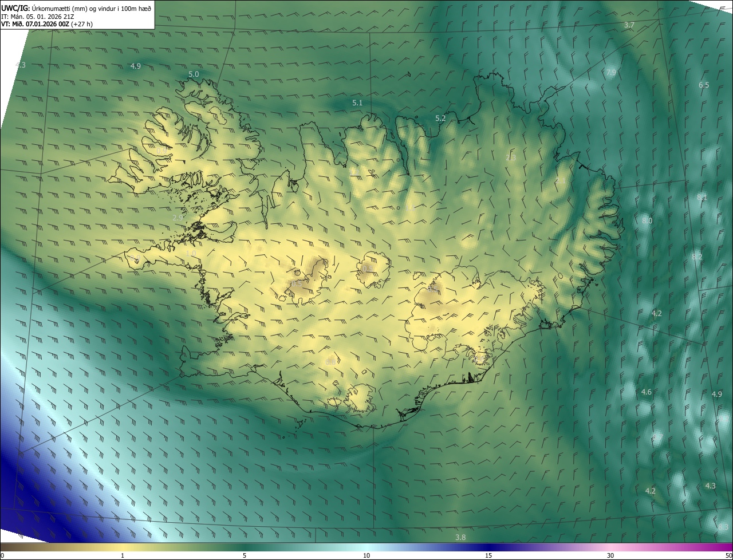Click the color scale tick label 1
The width and height of the screenshot is (733, 560).
(123, 555)
